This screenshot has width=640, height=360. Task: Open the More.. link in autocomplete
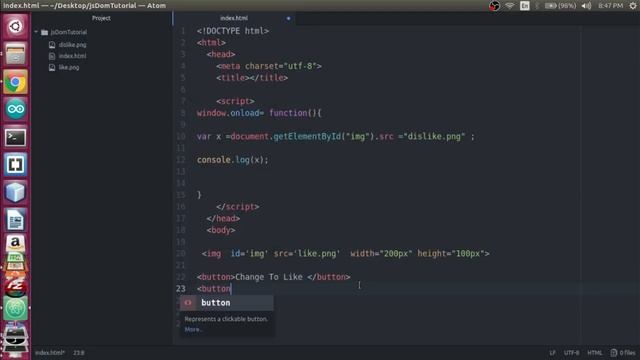193,329
